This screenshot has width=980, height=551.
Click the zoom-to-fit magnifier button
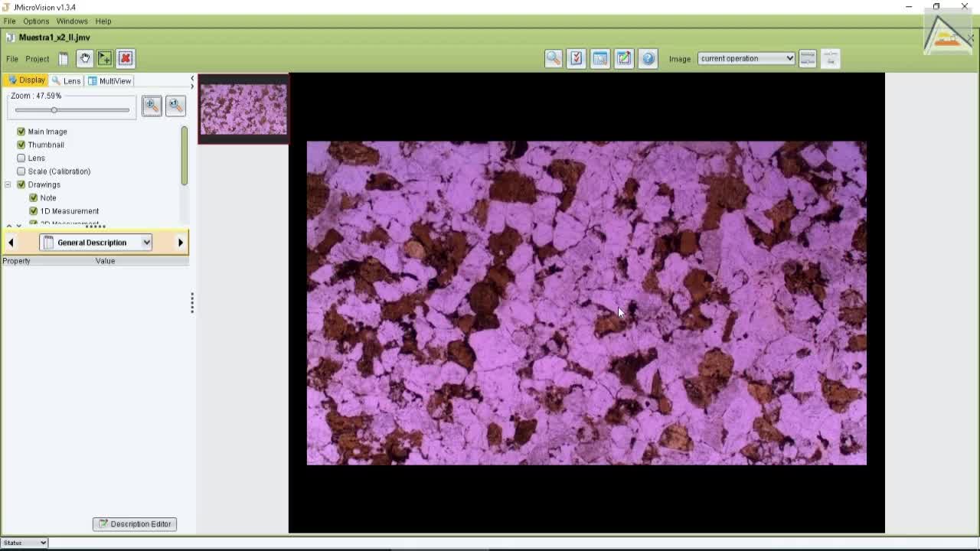click(152, 106)
